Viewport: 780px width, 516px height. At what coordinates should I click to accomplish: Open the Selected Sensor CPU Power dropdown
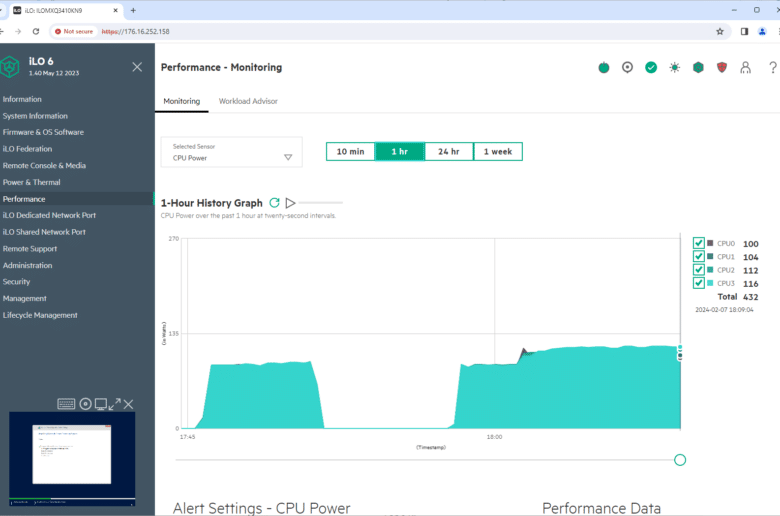tap(232, 152)
